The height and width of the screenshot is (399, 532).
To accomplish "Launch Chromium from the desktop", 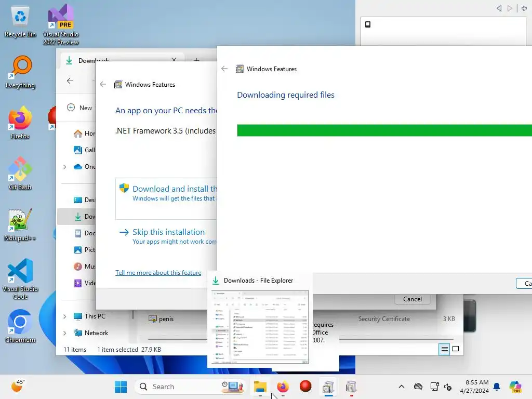I will [20, 326].
